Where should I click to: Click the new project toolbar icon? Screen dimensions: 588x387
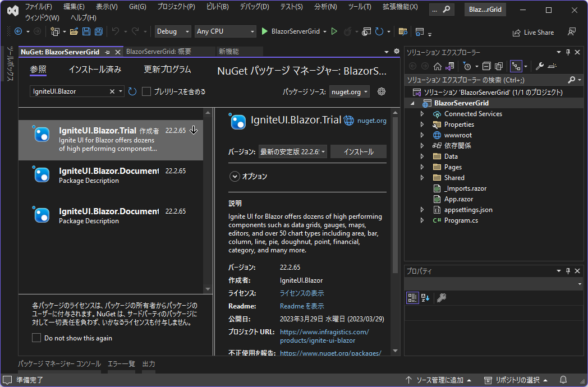[x=55, y=31]
